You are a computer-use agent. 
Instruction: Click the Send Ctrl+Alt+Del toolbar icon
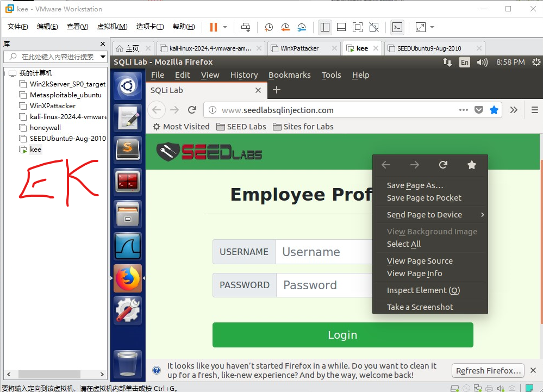click(x=246, y=27)
